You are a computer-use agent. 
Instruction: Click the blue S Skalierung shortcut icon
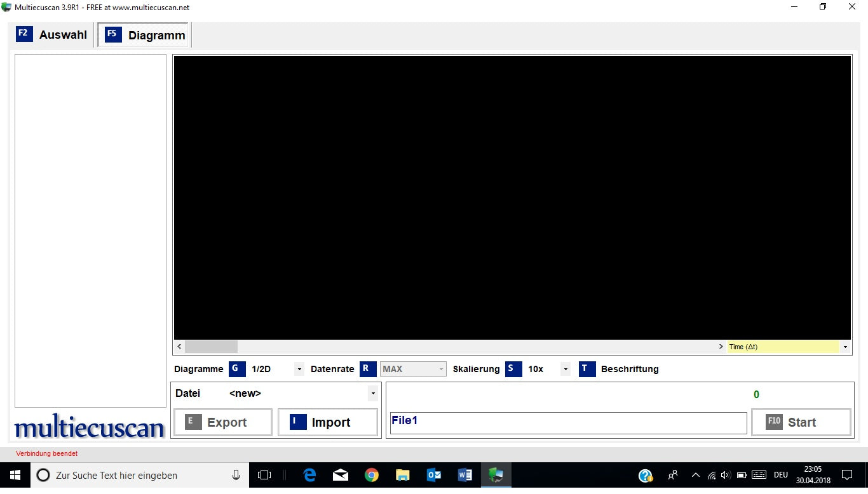click(x=513, y=369)
